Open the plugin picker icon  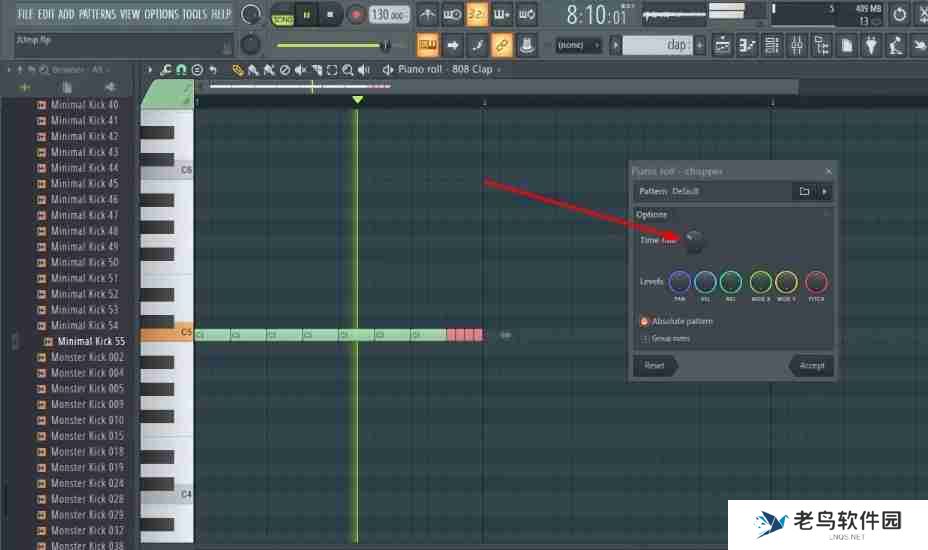[x=871, y=45]
